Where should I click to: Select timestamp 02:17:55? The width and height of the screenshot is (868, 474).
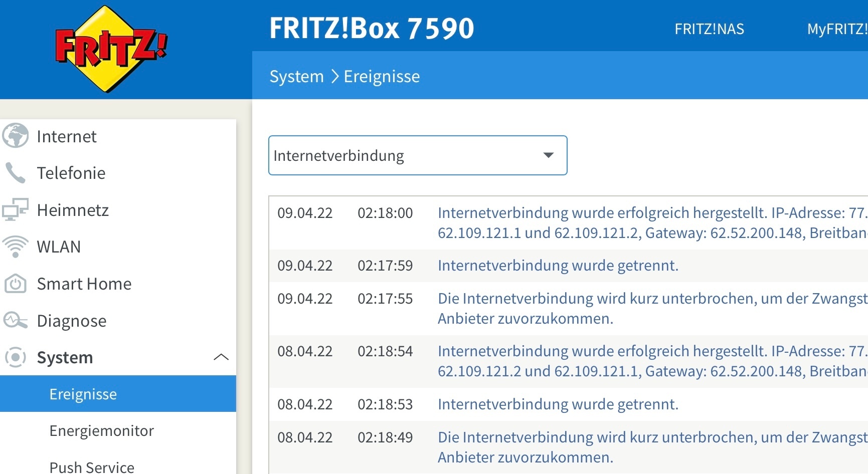click(x=385, y=299)
